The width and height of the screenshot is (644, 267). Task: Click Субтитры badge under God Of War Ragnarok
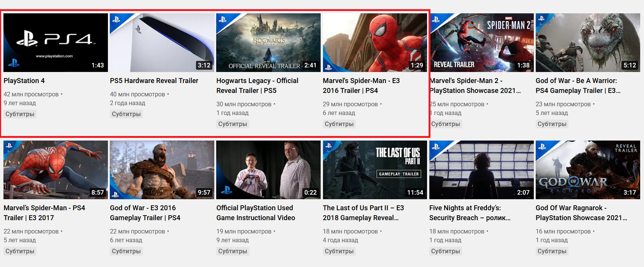tap(552, 251)
